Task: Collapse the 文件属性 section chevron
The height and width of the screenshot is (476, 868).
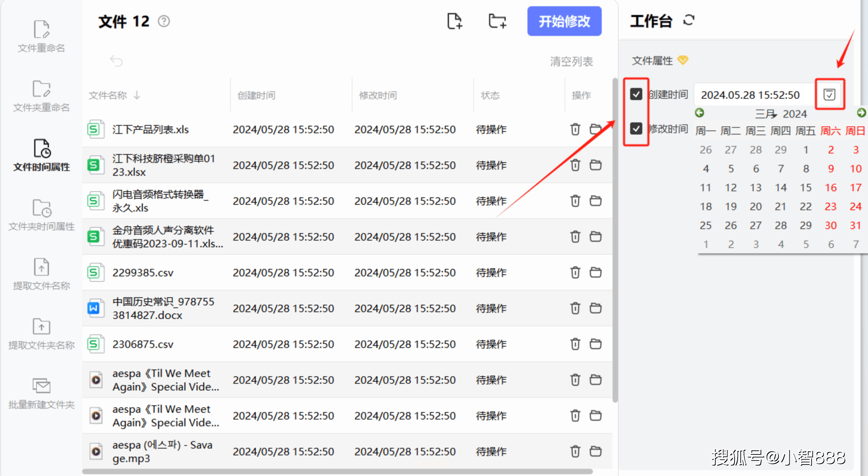Action: click(683, 60)
